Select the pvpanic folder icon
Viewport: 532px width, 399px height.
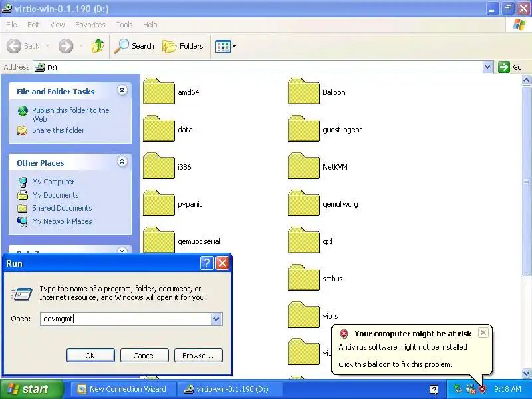158,203
